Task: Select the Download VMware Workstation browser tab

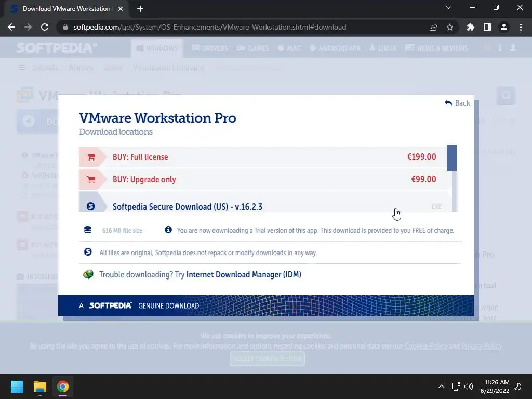Action: [66, 9]
